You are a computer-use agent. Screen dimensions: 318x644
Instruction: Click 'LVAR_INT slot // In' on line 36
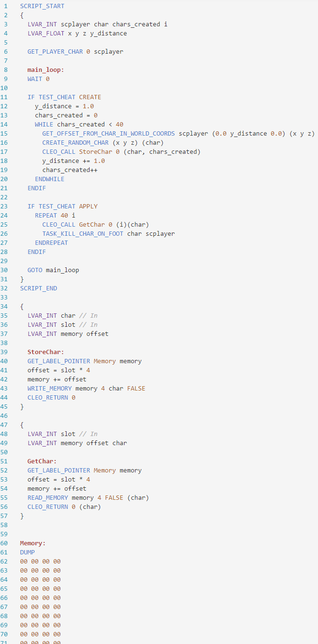(62, 325)
